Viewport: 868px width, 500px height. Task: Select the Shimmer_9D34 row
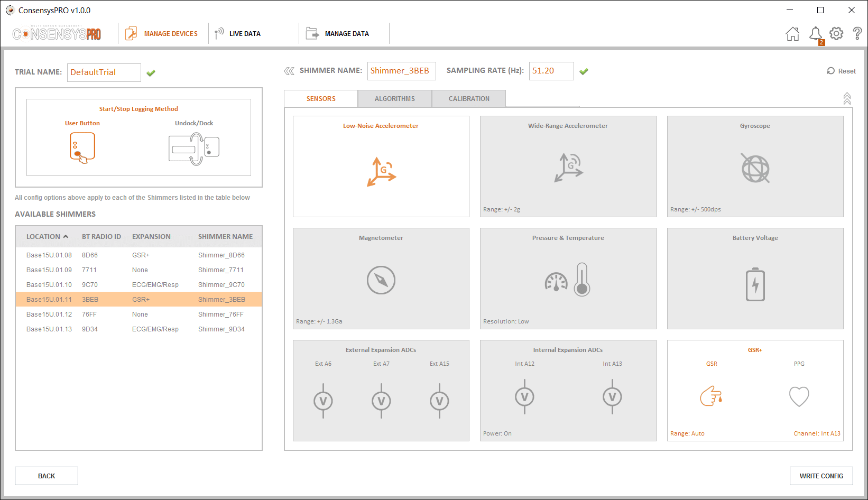[138, 329]
